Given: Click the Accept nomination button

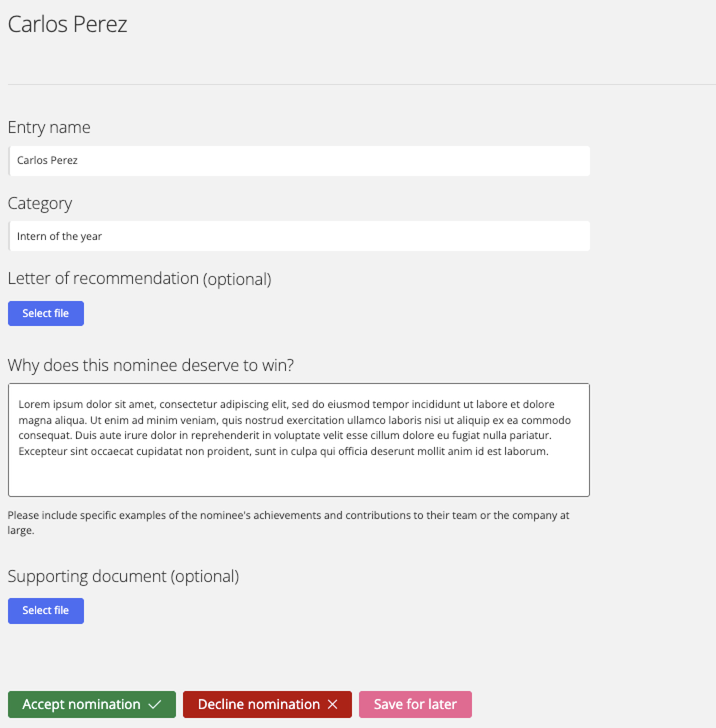Looking at the screenshot, I should 92,704.
